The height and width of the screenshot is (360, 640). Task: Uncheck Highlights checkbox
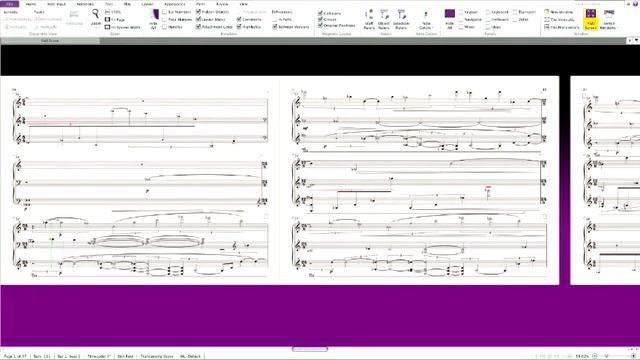point(249,27)
